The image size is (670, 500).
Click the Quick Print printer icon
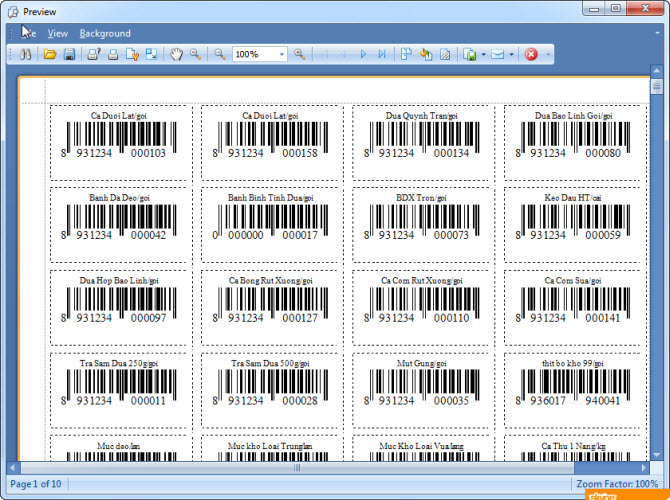[x=113, y=54]
